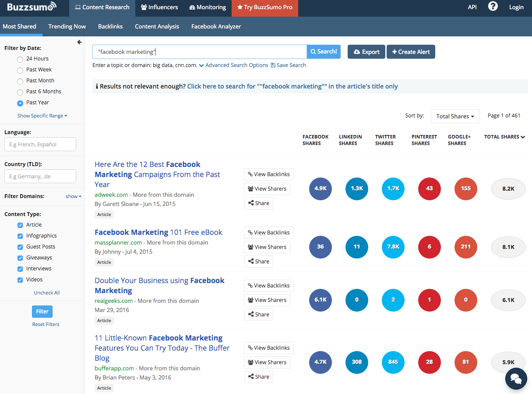Apply filters with the Filter button
Image resolution: width=532 pixels, height=394 pixels.
(42, 312)
